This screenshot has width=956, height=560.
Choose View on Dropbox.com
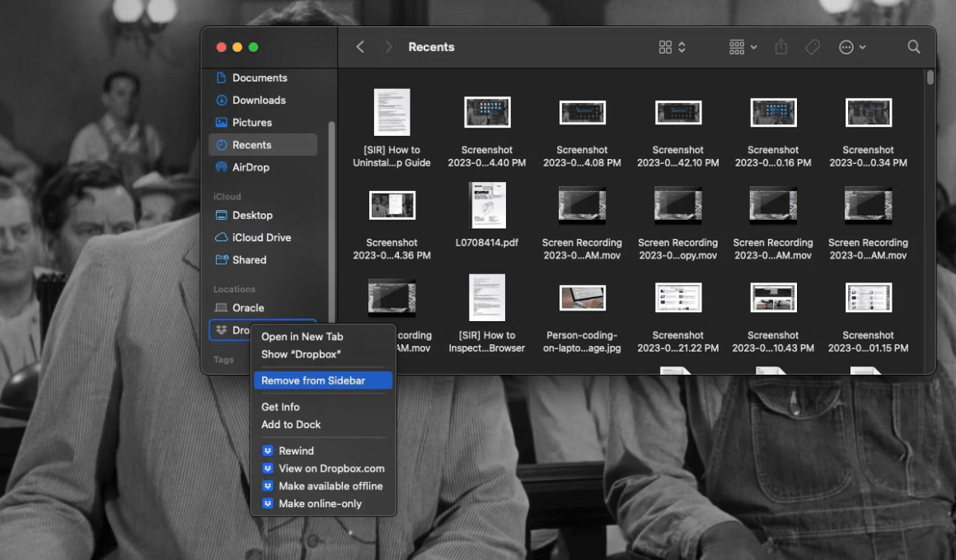tap(323, 468)
